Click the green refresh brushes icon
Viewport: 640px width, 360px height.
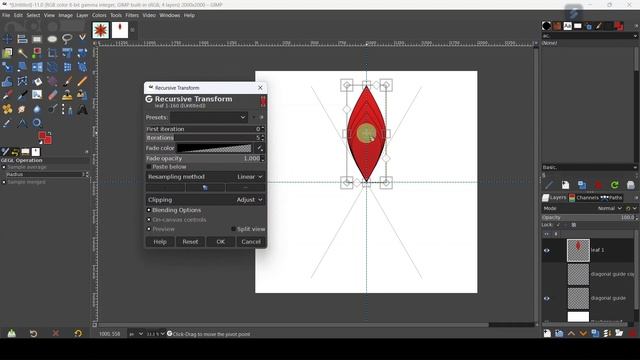point(615,185)
